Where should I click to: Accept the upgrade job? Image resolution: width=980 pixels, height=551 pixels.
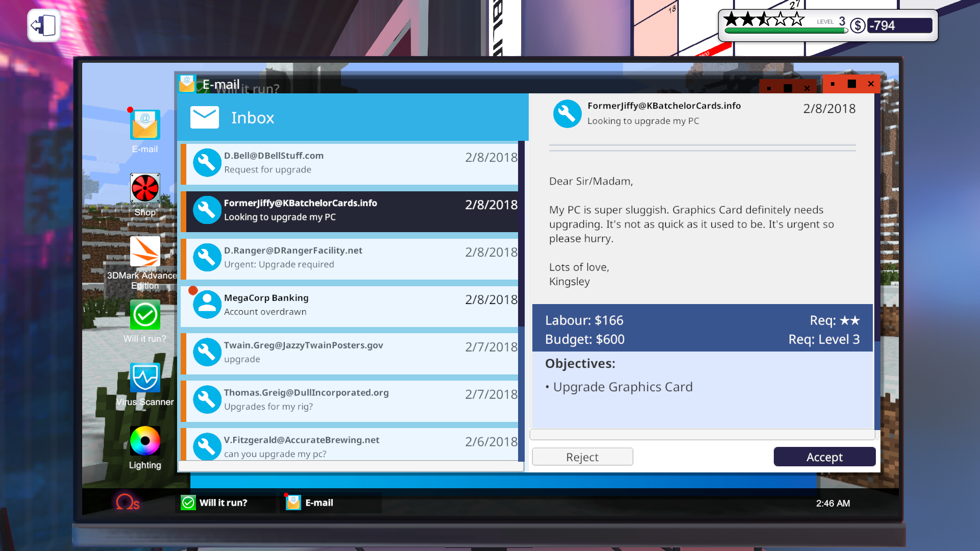point(824,457)
